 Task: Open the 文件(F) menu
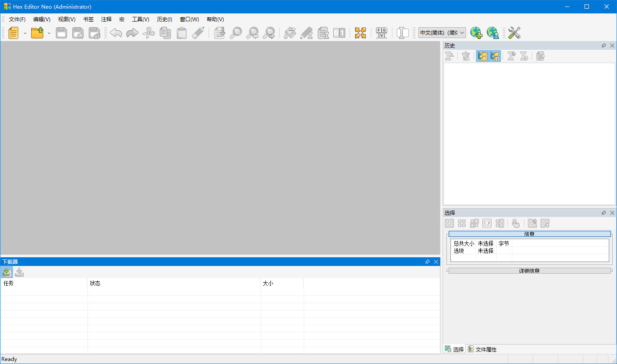[16, 19]
